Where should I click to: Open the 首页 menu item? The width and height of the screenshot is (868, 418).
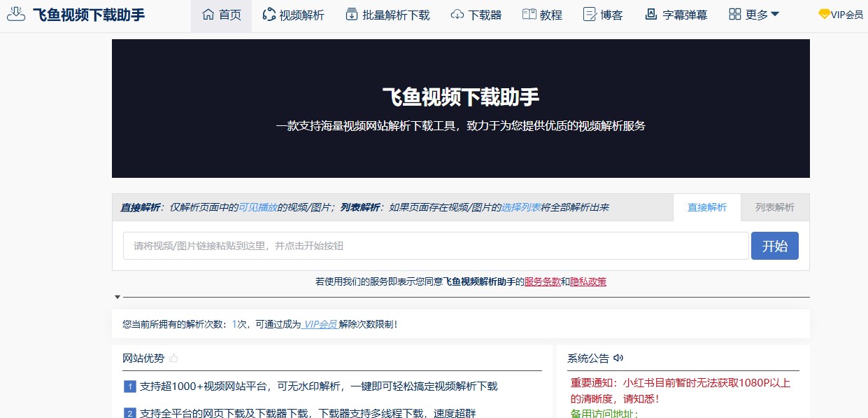point(221,13)
